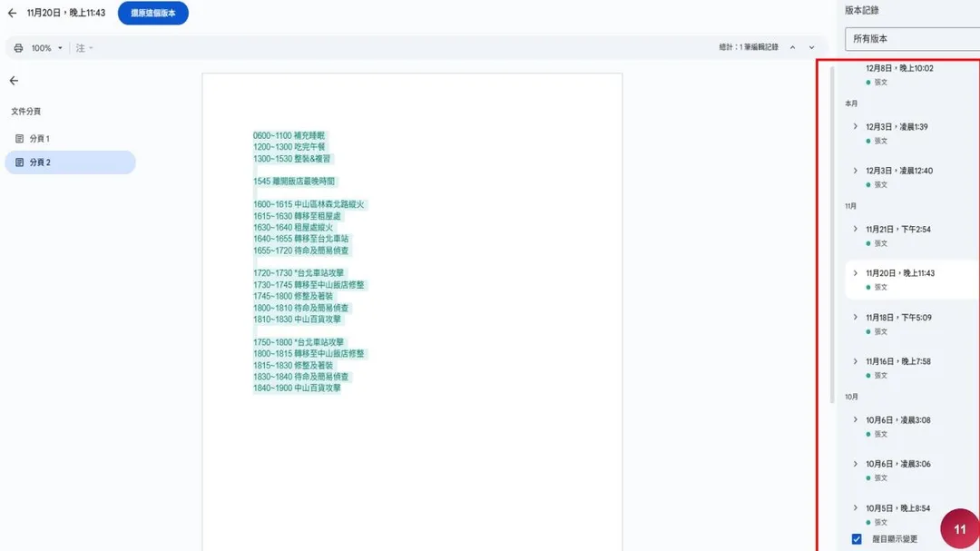The width and height of the screenshot is (980, 551).
Task: Expand the 12月3日 凌晨12:40 version chevron
Action: 855,170
